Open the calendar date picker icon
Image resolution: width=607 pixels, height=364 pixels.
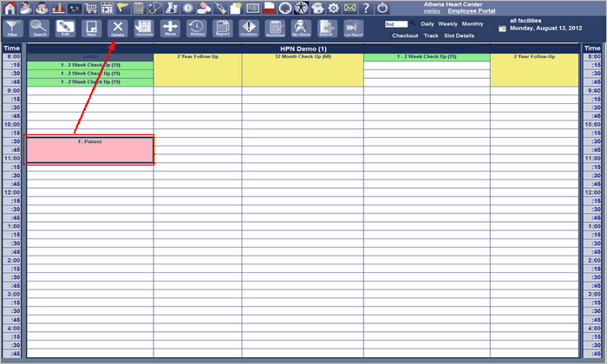pos(502,29)
